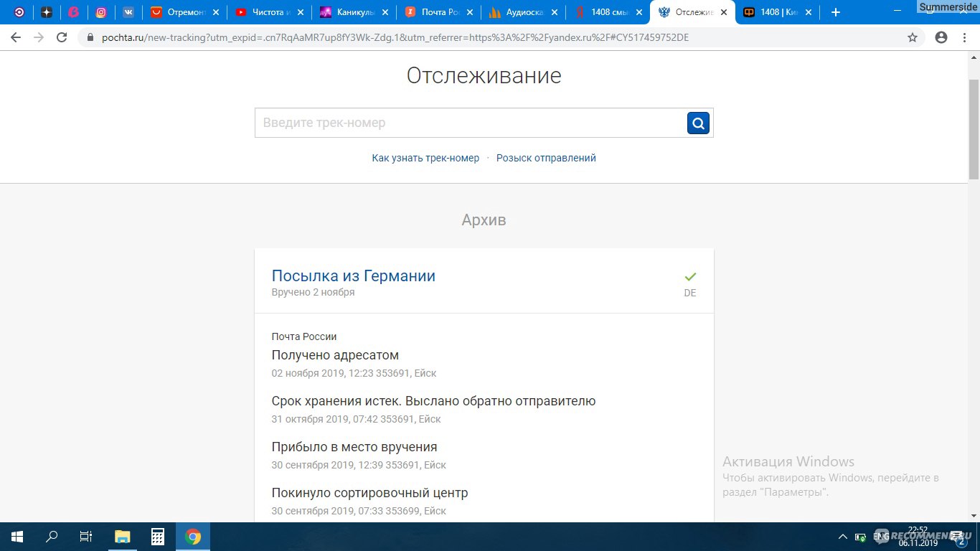
Task: Close the 'Отремонт' tab
Action: [x=216, y=12]
